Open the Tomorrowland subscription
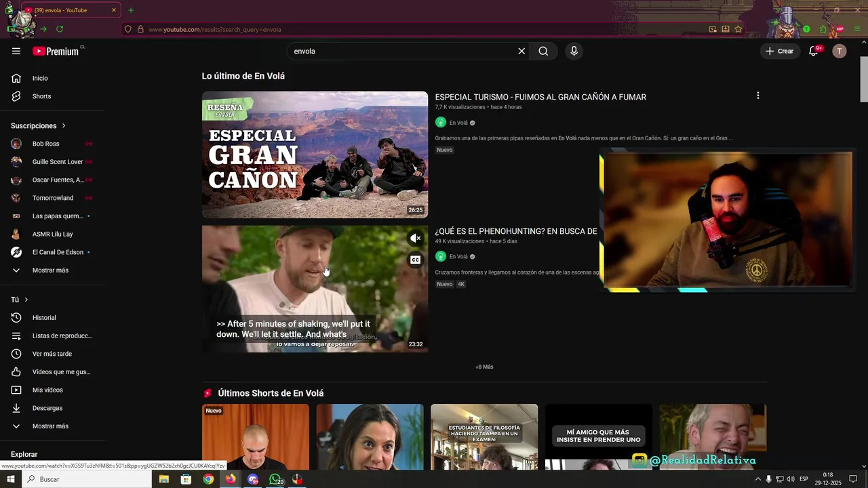 tap(52, 198)
